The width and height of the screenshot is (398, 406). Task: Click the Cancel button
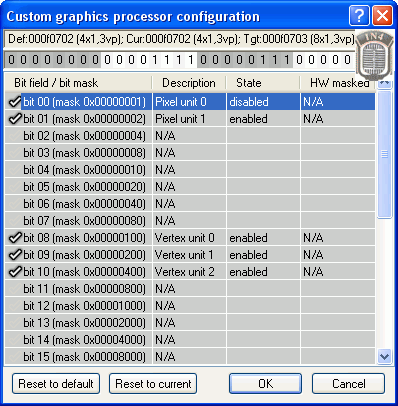click(x=349, y=384)
